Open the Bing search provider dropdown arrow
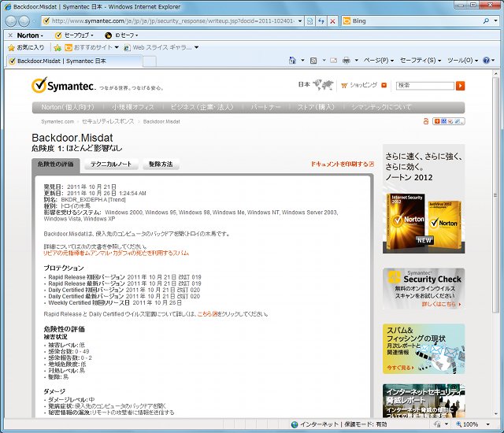 (x=495, y=21)
